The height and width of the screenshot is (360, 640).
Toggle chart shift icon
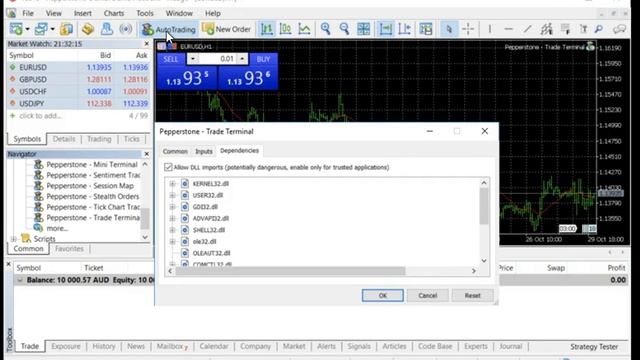click(x=404, y=29)
